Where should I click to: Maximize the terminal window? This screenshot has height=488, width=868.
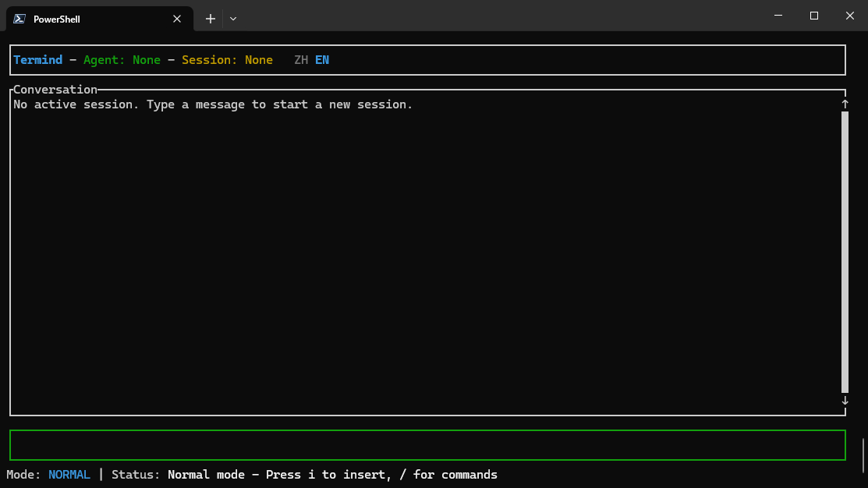coord(813,16)
